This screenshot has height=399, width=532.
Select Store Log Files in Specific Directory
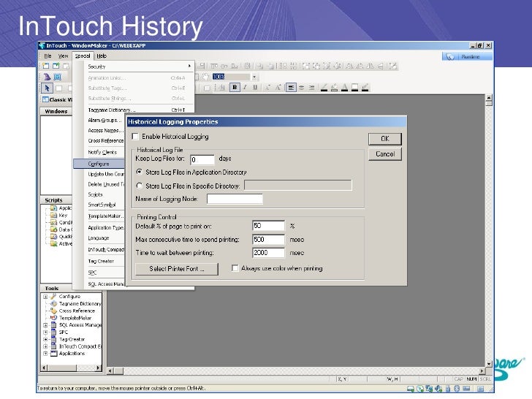[139, 186]
